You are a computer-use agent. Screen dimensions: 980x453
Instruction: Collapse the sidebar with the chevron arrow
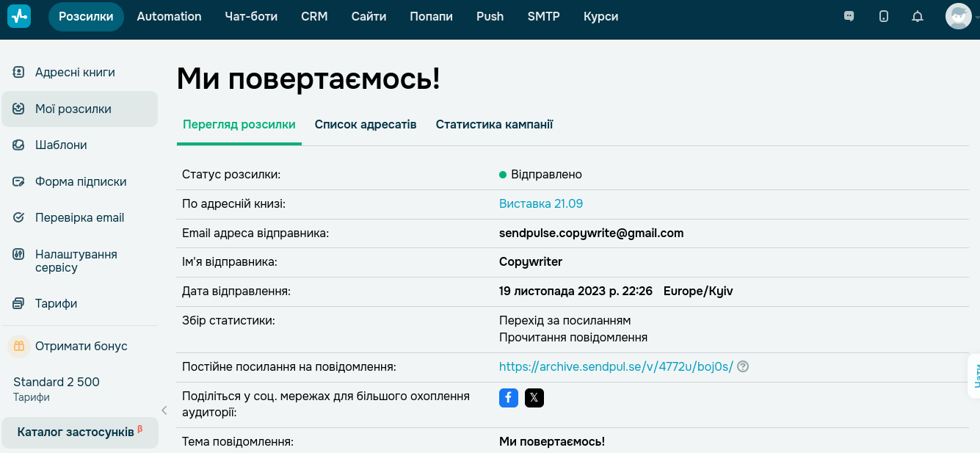pos(164,410)
